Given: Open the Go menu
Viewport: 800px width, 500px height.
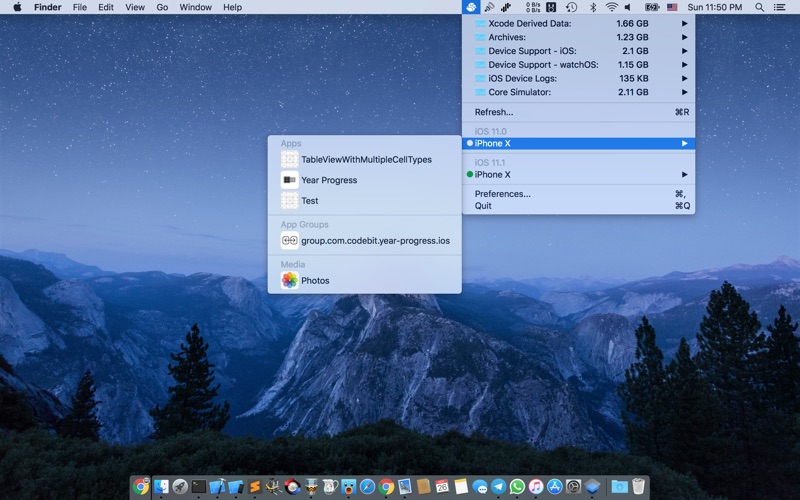Looking at the screenshot, I should tap(162, 7).
